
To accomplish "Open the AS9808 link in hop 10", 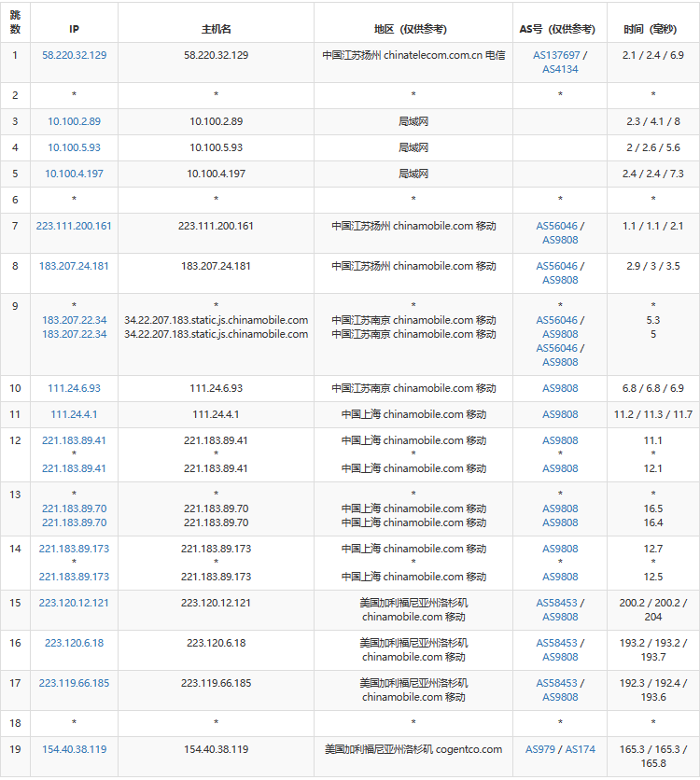I will point(560,388).
